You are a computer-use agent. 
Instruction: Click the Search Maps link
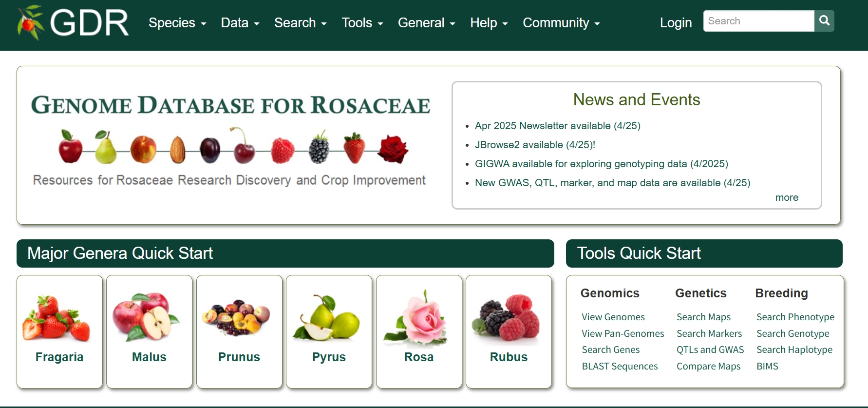[x=704, y=317]
